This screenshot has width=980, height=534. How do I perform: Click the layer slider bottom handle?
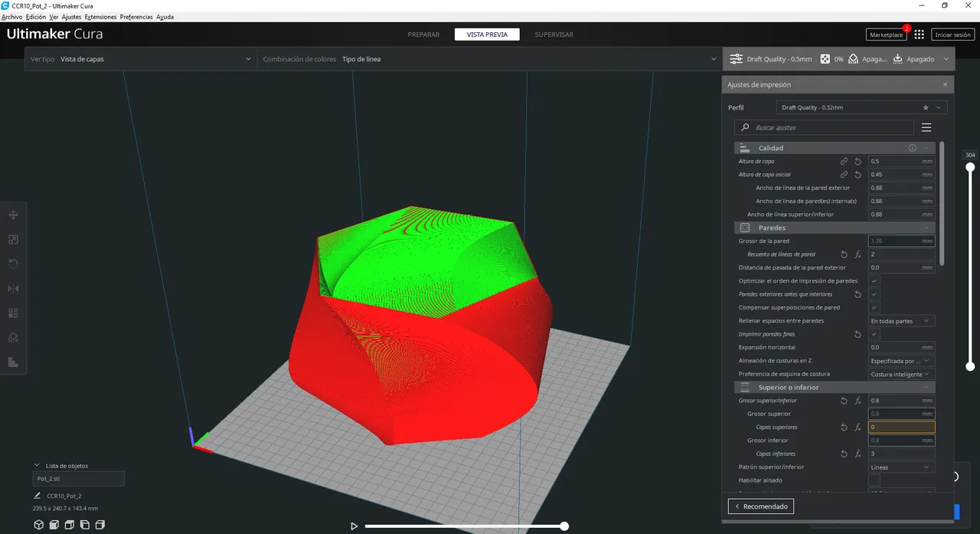pyautogui.click(x=970, y=367)
